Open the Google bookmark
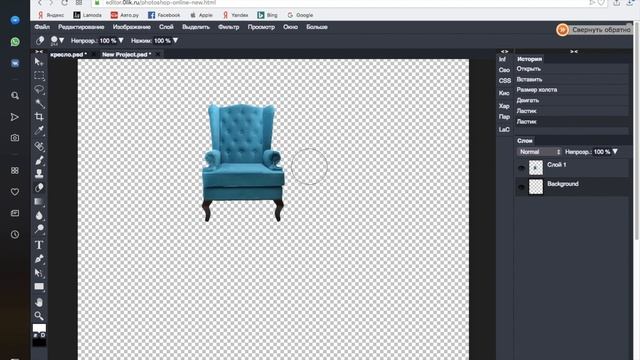 click(x=300, y=15)
